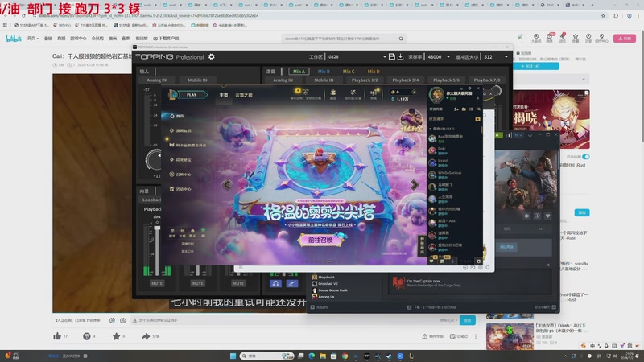Viewport: 644px width, 362px height.
Task: Adjust the Playback Link fader handle
Action: point(157,228)
